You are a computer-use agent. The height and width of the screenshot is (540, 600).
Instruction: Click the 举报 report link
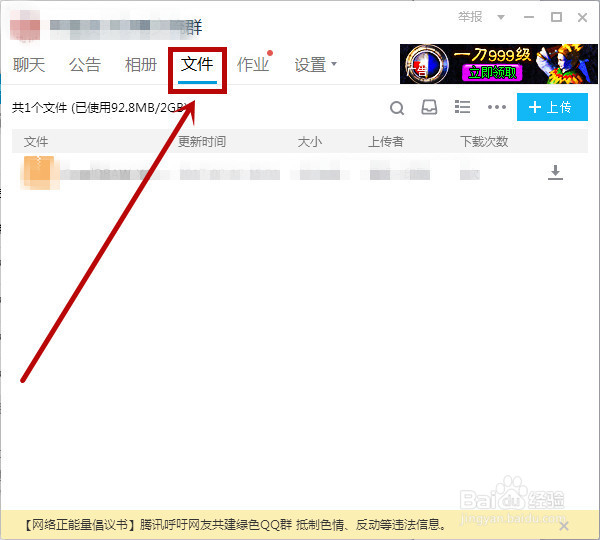470,17
